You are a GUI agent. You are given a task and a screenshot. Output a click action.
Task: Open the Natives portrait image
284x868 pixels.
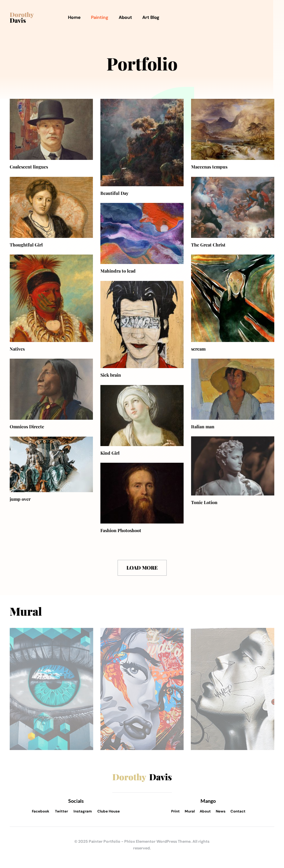point(51,298)
